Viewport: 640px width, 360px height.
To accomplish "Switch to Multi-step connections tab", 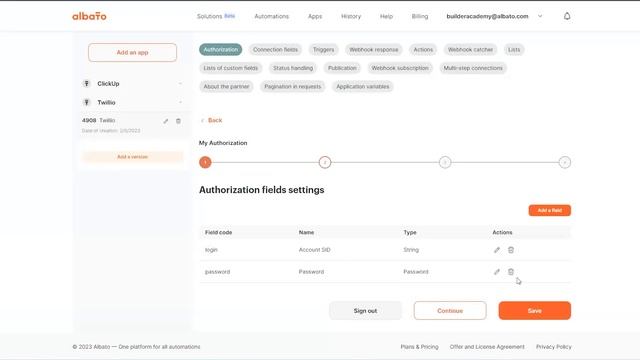I will [x=473, y=68].
